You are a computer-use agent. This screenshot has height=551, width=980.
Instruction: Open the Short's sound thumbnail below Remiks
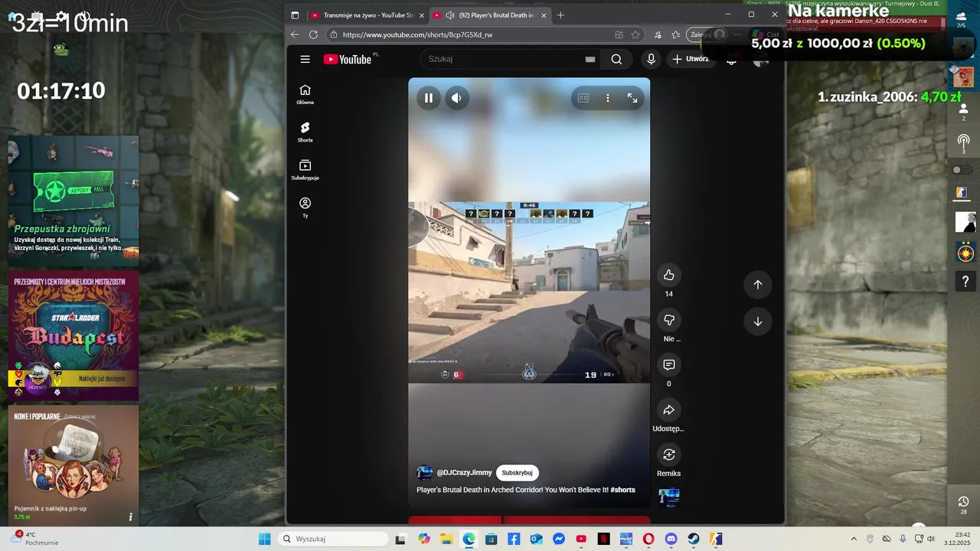668,497
